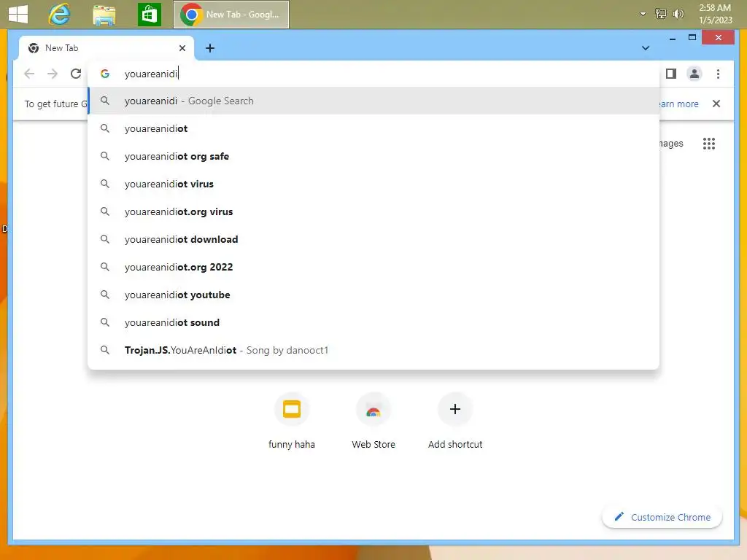Select the New Tab browser tab

tap(106, 48)
